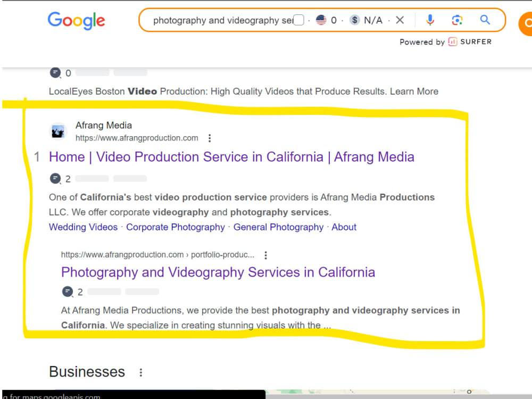Click the US flag volume icon
Image resolution: width=532 pixels, height=399 pixels.
coord(321,20)
